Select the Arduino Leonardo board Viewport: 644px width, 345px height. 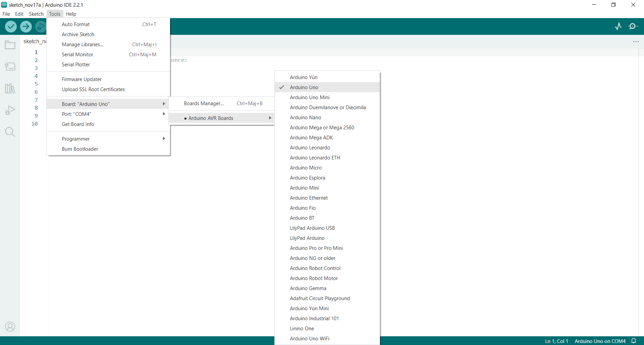(327, 148)
